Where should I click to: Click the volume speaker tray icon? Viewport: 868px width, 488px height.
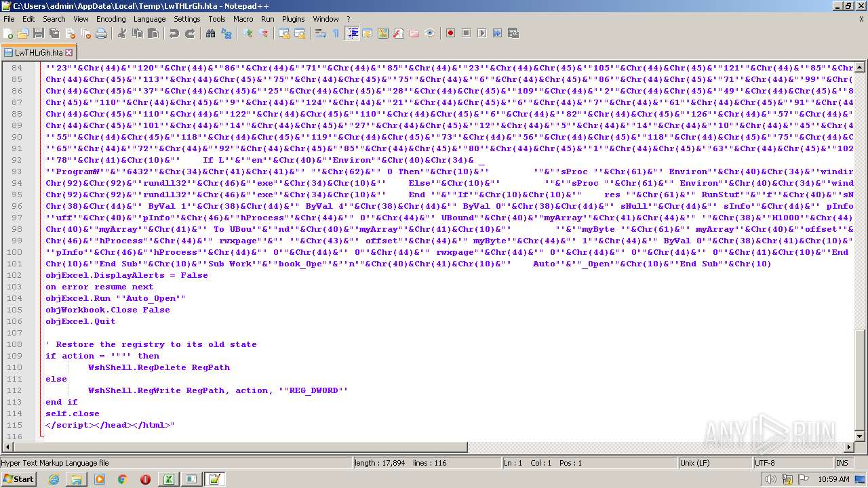[x=770, y=479]
